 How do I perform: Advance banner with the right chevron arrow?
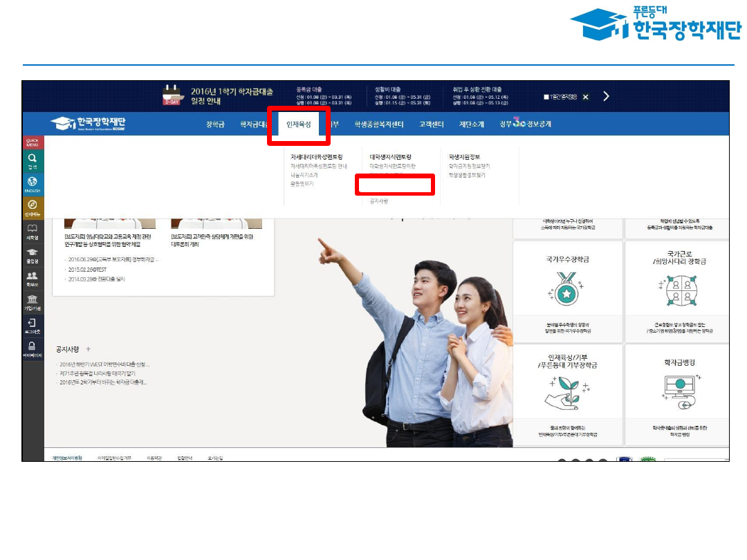pyautogui.click(x=606, y=96)
